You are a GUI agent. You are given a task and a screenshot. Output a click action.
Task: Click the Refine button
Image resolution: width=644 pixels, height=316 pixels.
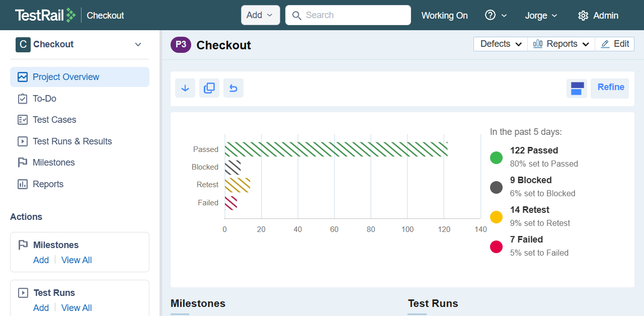point(609,87)
